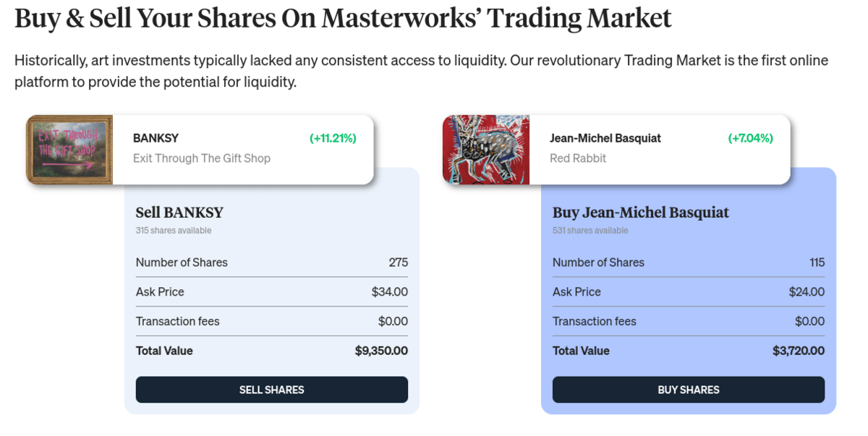Click the Buy Jean-Michel Basquiat heading
This screenshot has height=436, width=868.
(641, 213)
